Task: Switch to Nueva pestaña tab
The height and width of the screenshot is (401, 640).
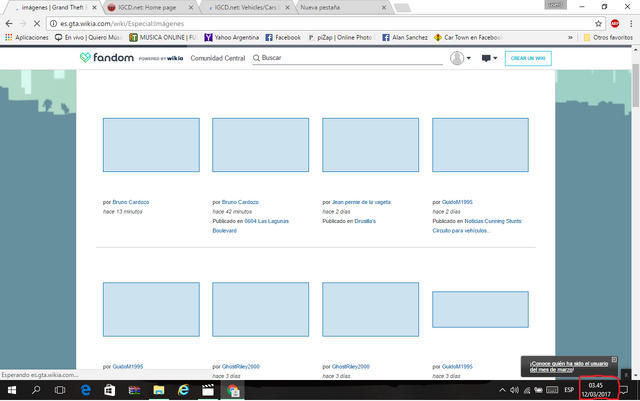Action: click(x=320, y=7)
